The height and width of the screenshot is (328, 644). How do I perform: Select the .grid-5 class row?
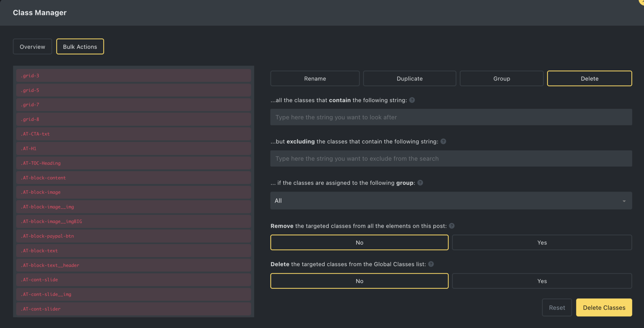coord(134,90)
